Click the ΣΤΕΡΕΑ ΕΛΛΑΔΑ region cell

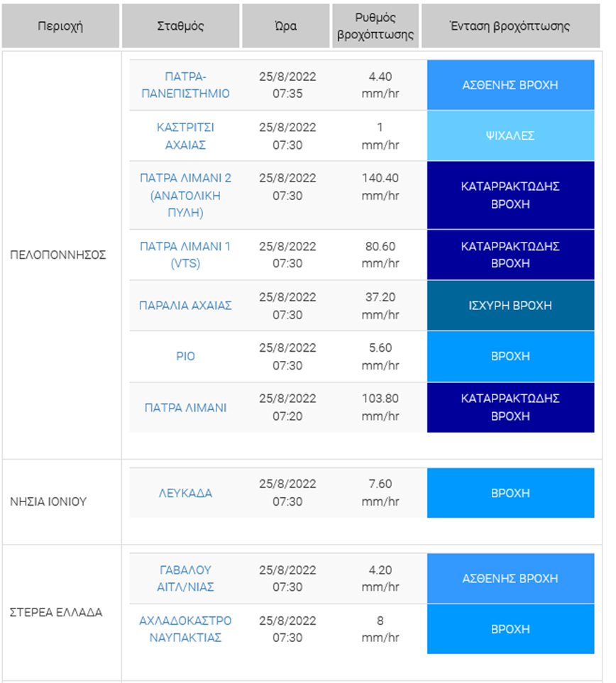click(x=56, y=612)
